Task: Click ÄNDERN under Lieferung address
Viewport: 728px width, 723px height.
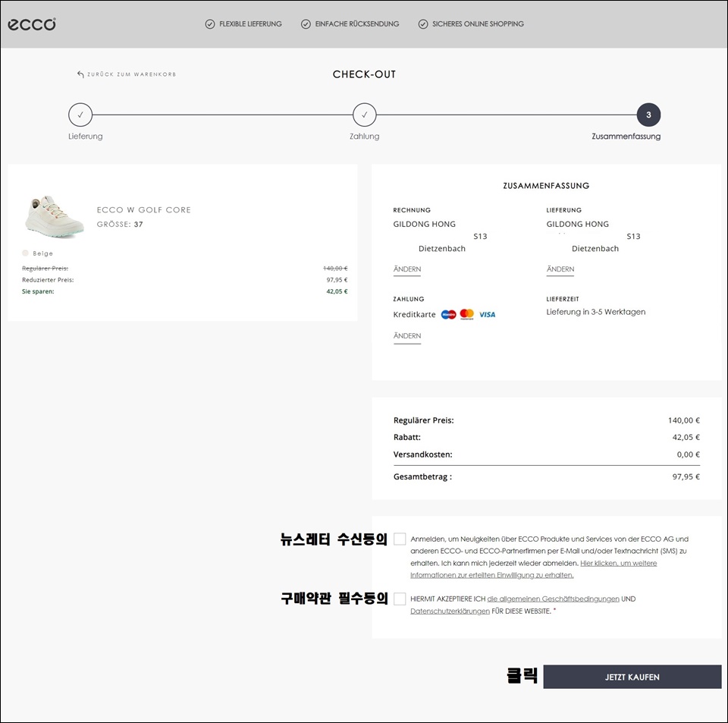Action: (x=560, y=269)
